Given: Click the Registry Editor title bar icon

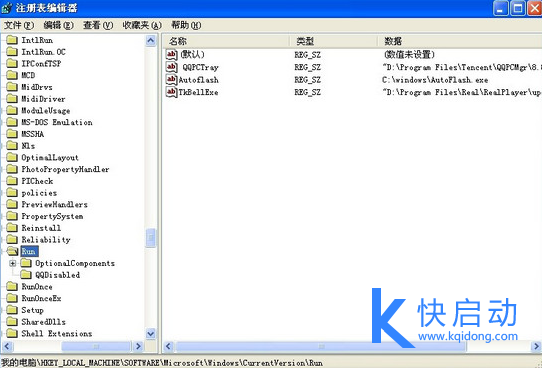Looking at the screenshot, I should (7, 8).
